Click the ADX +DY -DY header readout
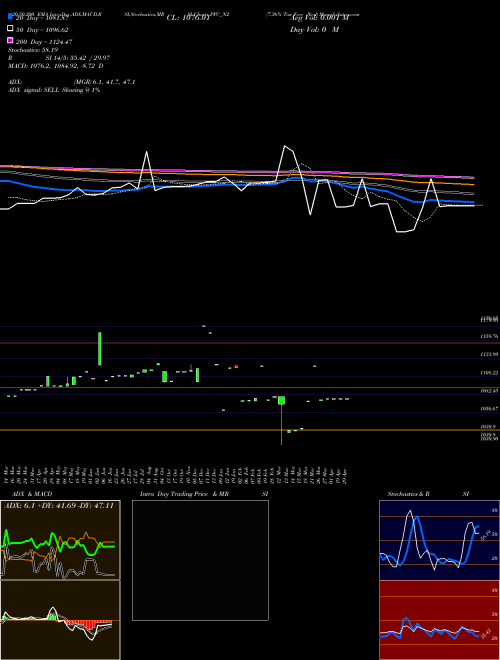The height and width of the screenshot is (660, 500). coord(59,505)
